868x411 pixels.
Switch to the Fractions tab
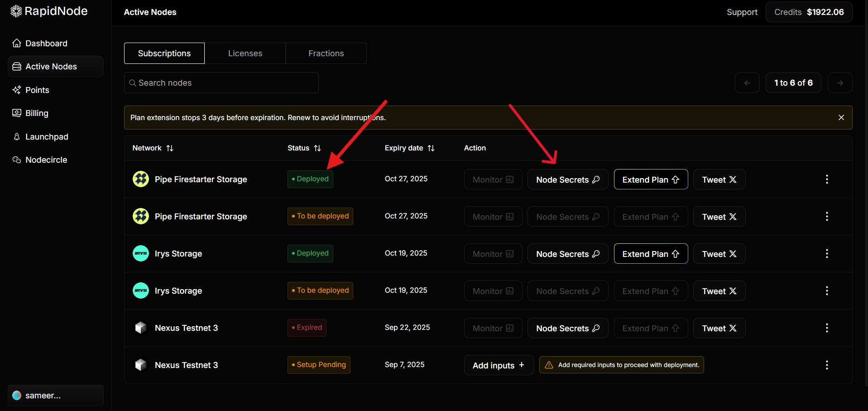[326, 53]
